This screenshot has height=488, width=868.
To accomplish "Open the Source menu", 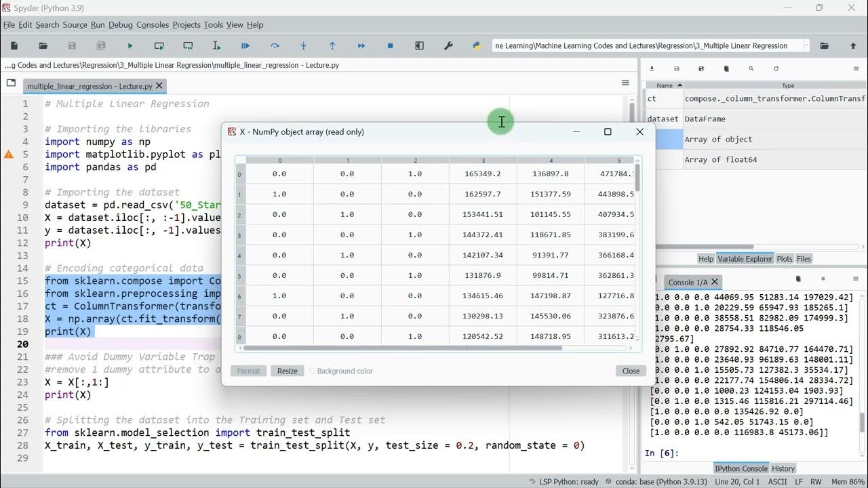I will 75,24.
